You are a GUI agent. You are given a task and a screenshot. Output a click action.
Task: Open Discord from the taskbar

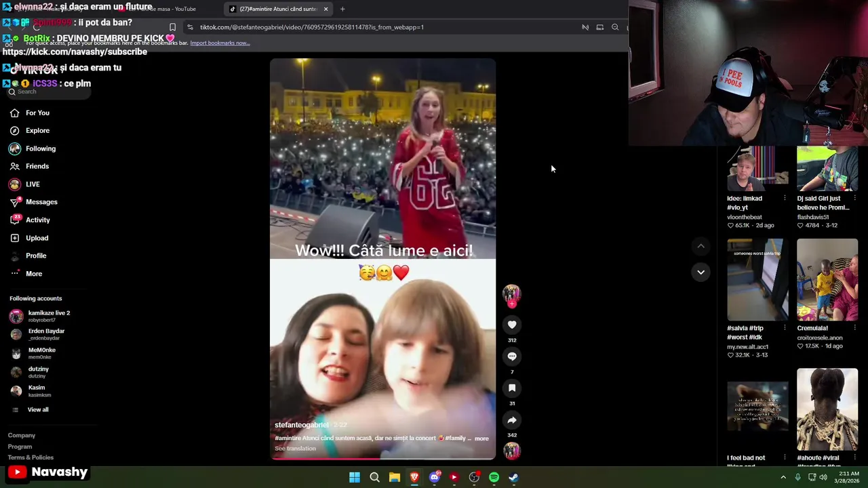click(435, 477)
